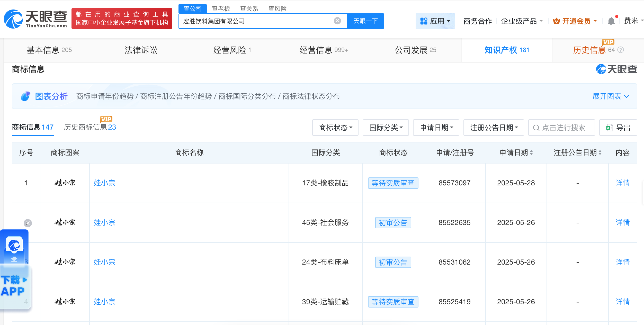Expand charts via 展开图表
This screenshot has height=325, width=644.
(611, 96)
